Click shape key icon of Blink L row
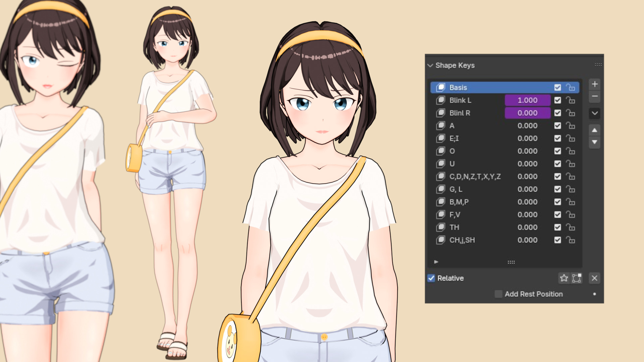The image size is (644, 362). [x=440, y=100]
